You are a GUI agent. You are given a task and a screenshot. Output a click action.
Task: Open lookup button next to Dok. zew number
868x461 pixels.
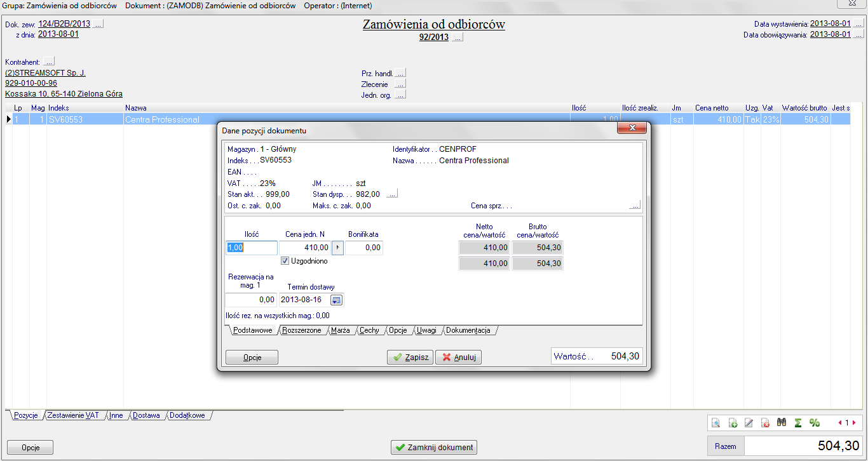tap(98, 24)
